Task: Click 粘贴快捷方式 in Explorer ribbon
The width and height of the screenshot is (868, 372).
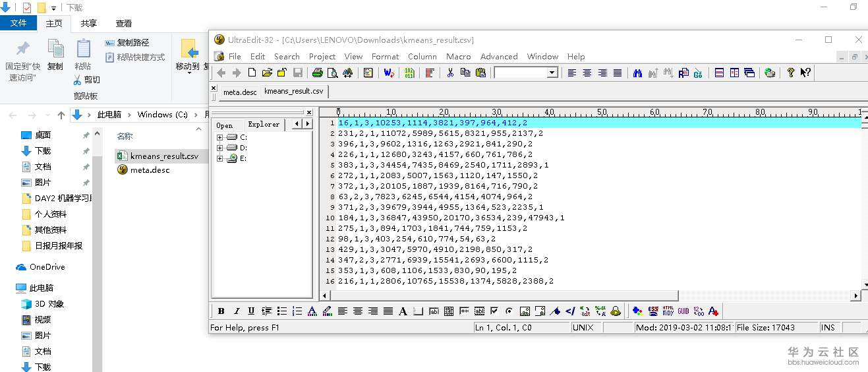Action: point(135,57)
